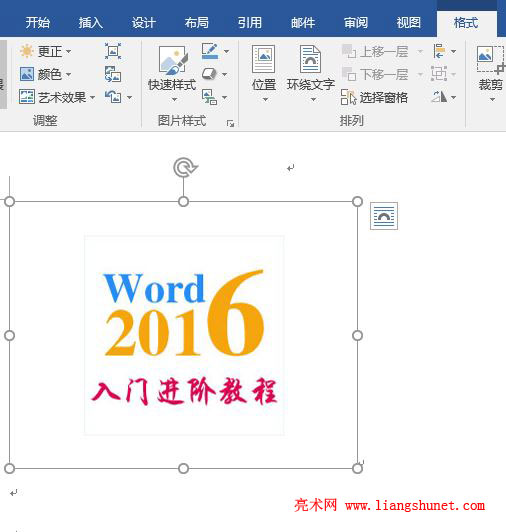Switch to the 邮件 tab

coord(303,23)
